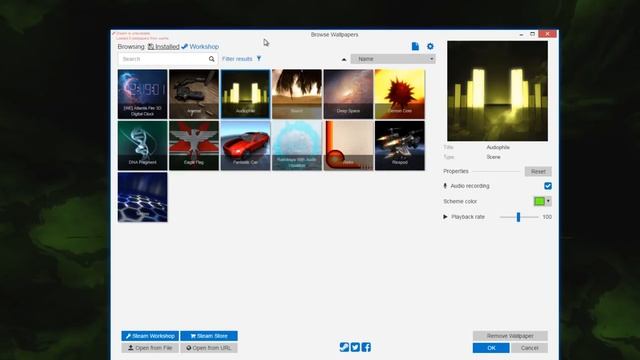Confirm with the OK button
This screenshot has height=360, width=640.
(491, 348)
